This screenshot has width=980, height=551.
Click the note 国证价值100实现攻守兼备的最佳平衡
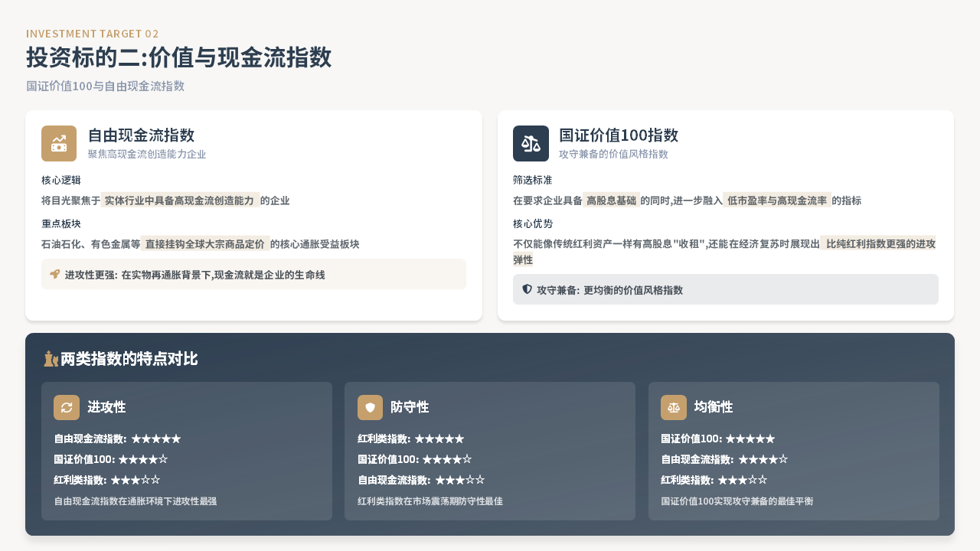click(737, 501)
